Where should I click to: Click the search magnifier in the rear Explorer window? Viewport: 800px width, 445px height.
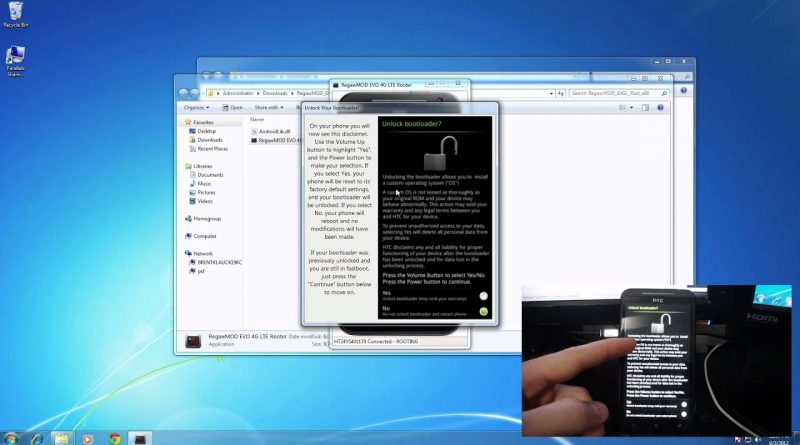point(688,77)
